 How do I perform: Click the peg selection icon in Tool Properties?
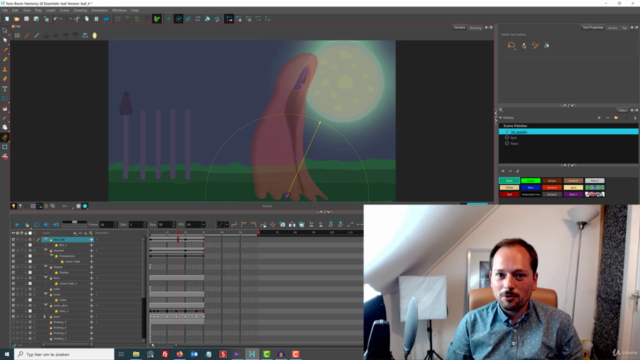tap(524, 45)
